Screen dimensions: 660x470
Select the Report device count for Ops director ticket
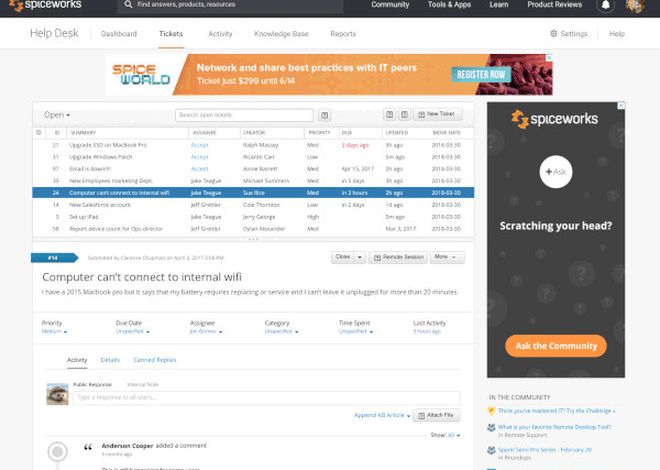[253, 229]
